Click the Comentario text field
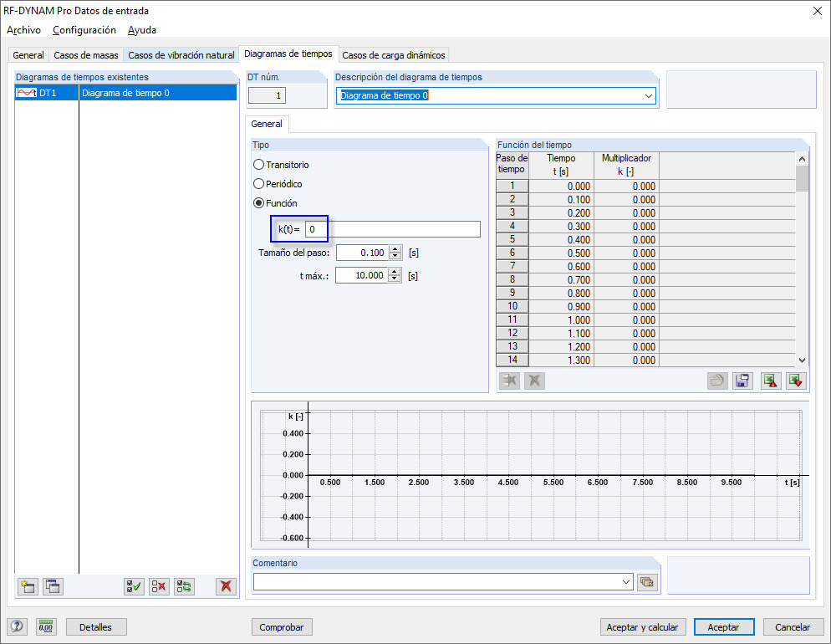 pos(437,582)
